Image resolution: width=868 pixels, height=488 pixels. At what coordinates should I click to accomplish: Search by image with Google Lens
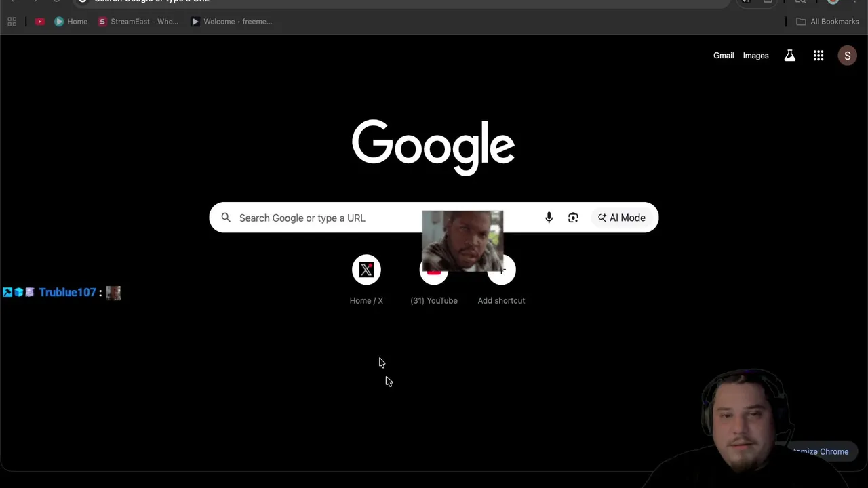point(573,218)
